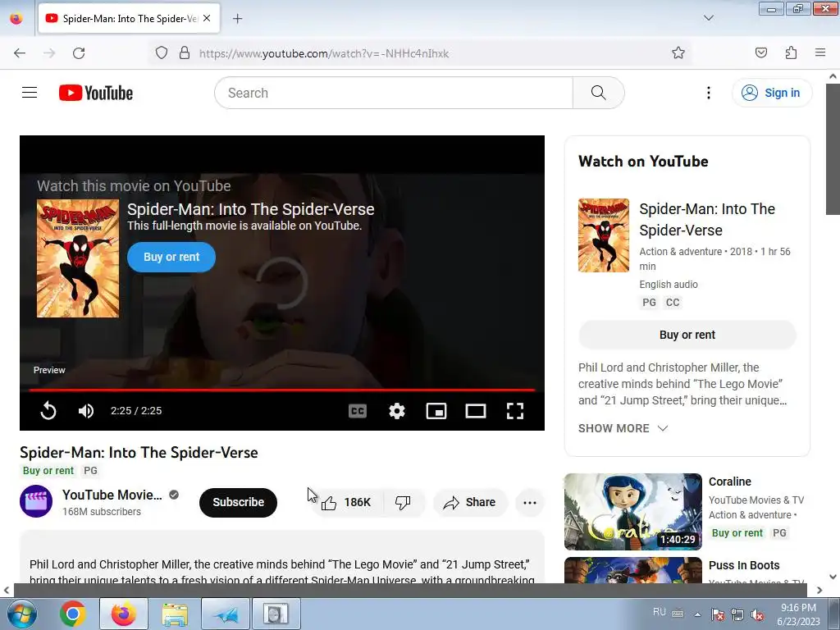840x630 pixels.
Task: Open Puss In Boots thumbnail
Action: [632, 570]
